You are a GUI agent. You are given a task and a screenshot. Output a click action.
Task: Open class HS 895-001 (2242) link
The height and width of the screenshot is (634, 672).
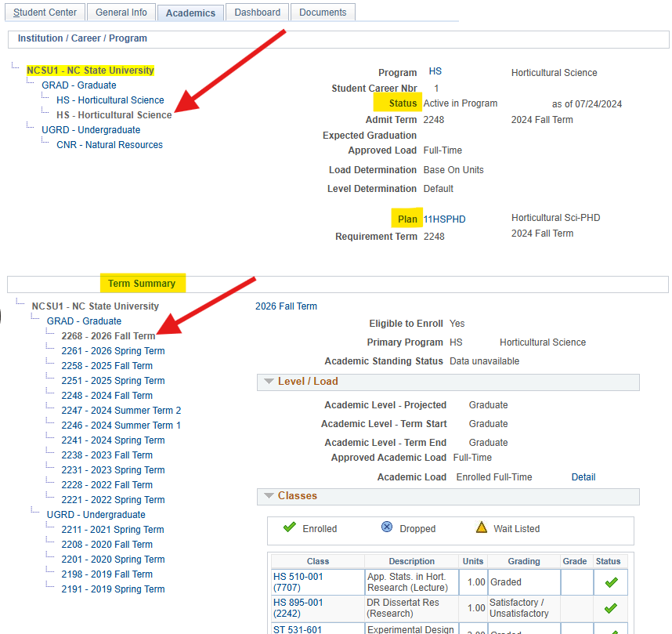298,608
